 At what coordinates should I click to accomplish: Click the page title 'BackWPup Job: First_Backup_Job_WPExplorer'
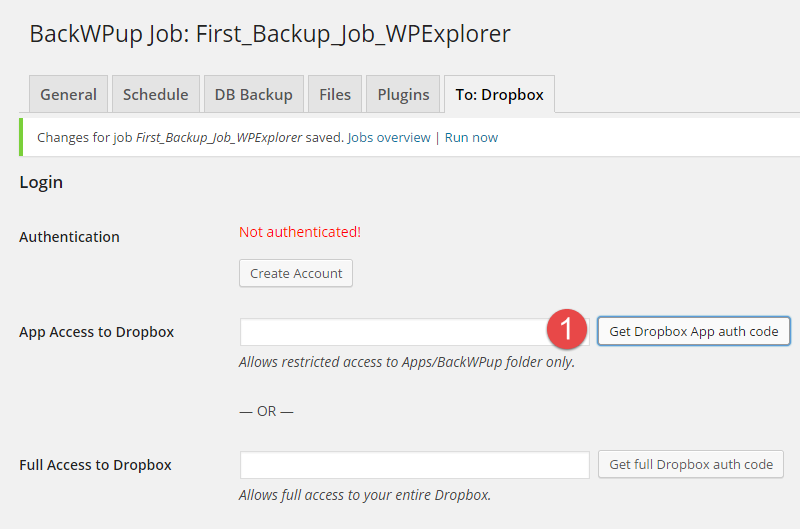pos(270,34)
